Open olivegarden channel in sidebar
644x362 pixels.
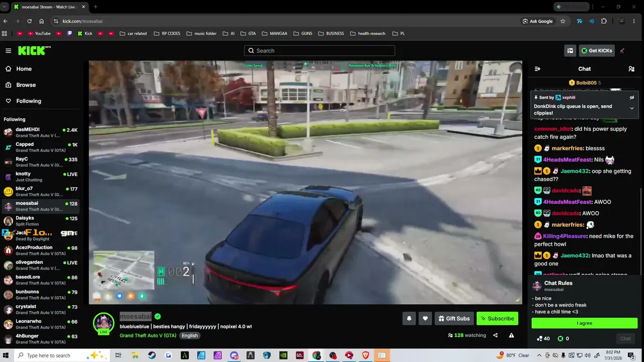pyautogui.click(x=40, y=264)
